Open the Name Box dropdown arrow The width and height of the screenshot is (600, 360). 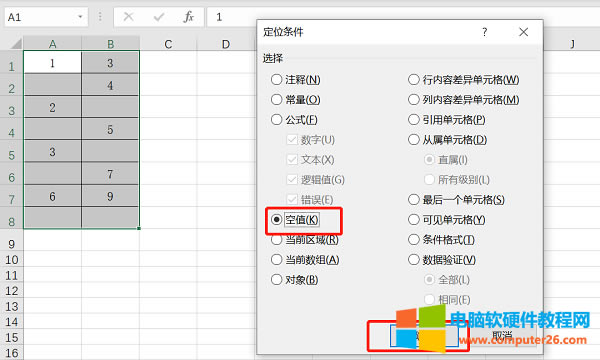tap(80, 17)
